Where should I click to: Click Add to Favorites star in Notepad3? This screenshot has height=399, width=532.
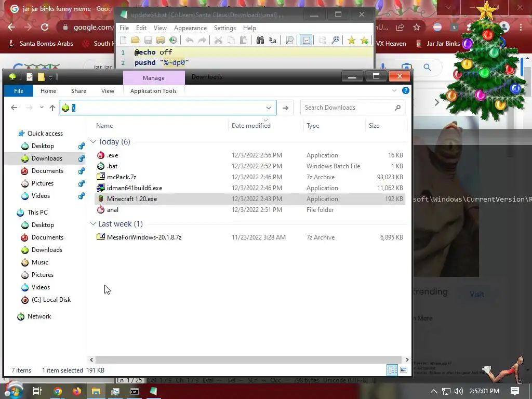coord(364,41)
